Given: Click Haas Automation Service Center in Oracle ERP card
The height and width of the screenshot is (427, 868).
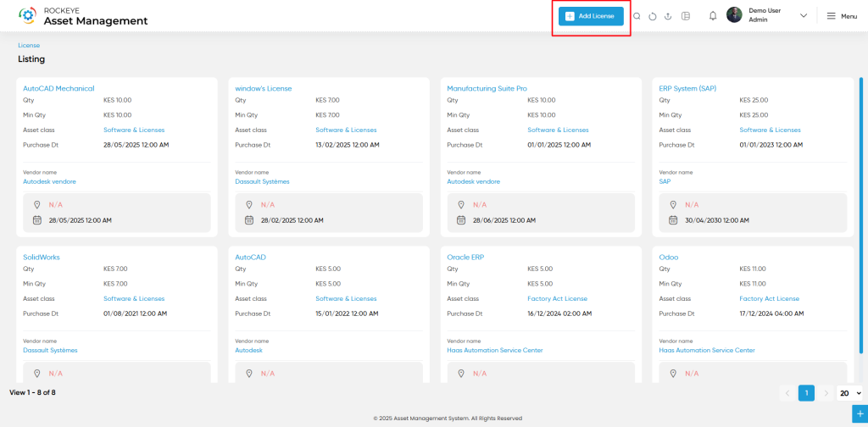Looking at the screenshot, I should (495, 350).
